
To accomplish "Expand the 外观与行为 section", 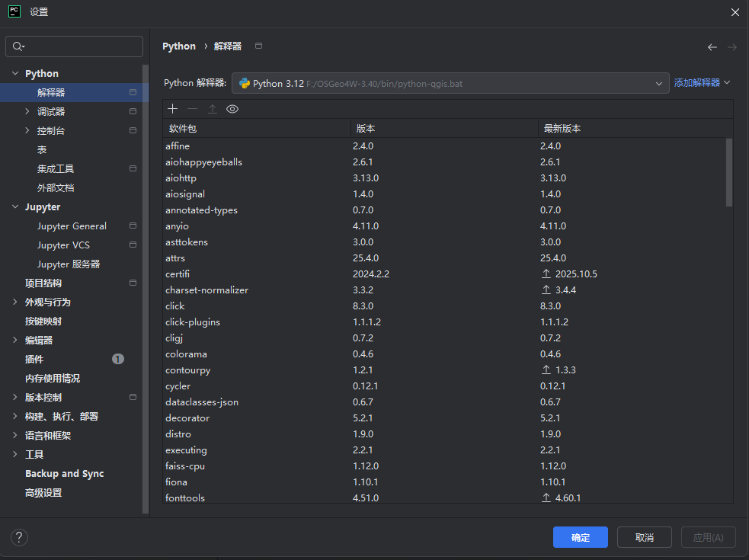I will coord(14,302).
